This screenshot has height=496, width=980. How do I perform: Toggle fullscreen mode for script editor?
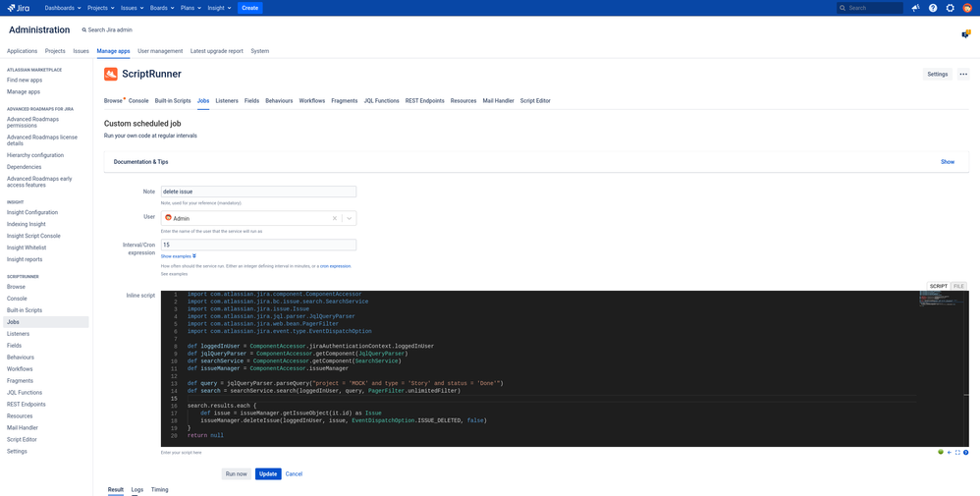click(x=956, y=452)
